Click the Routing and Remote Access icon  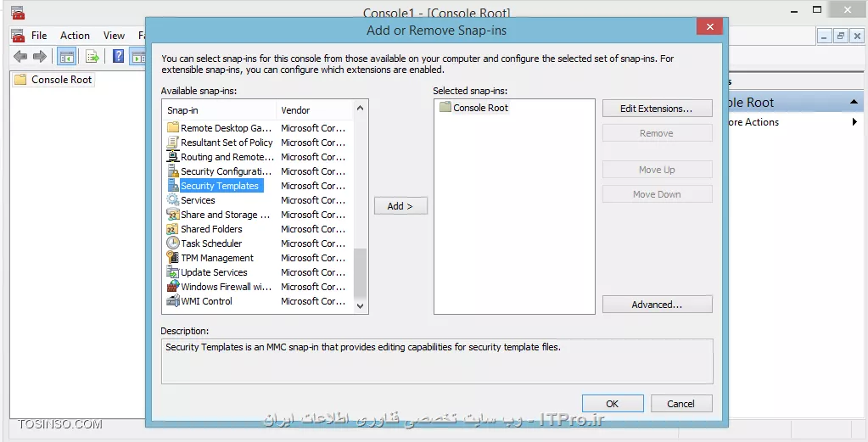[173, 157]
